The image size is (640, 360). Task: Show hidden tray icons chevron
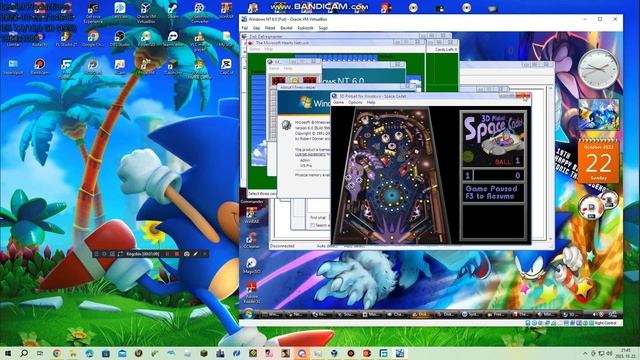point(585,353)
